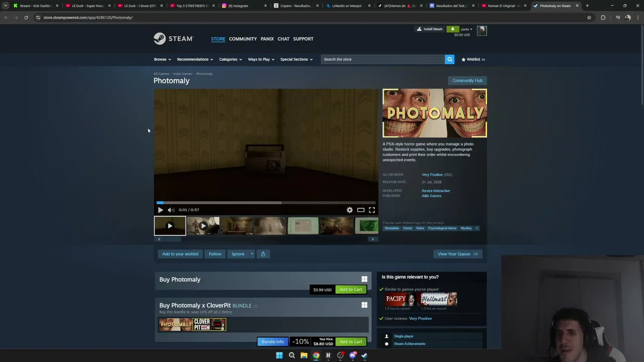Mute the trailer audio
644x362 pixels.
[x=171, y=210]
